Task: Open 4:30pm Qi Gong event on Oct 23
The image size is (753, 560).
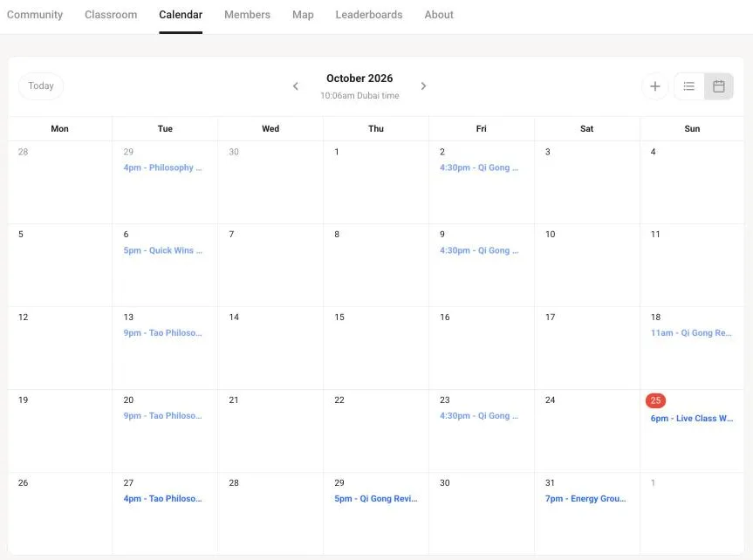Action: pos(479,416)
